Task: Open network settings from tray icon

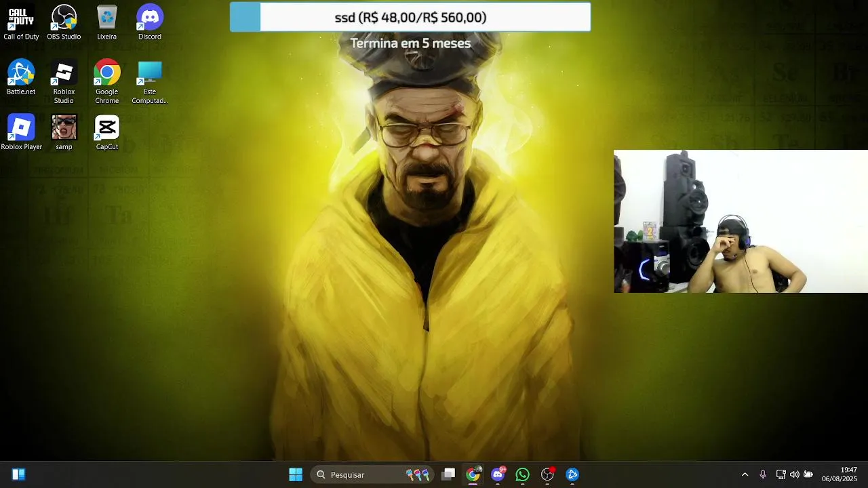Action: coord(781,474)
